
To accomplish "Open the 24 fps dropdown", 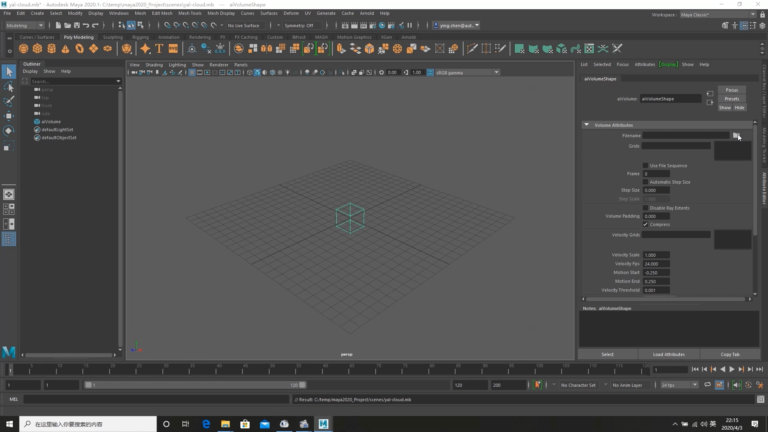I will [x=679, y=385].
